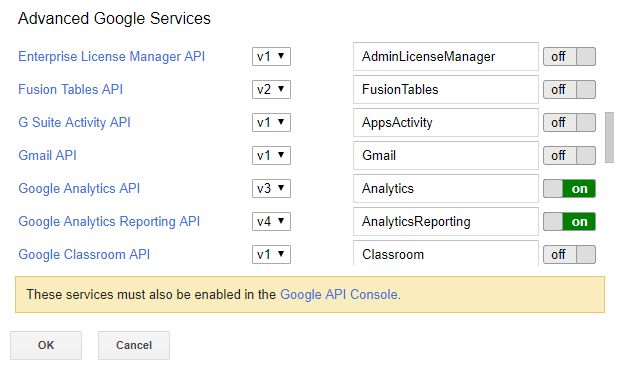Image resolution: width=623 pixels, height=379 pixels.
Task: Edit the AdminLicenseManager identifier field
Action: pyautogui.click(x=446, y=56)
